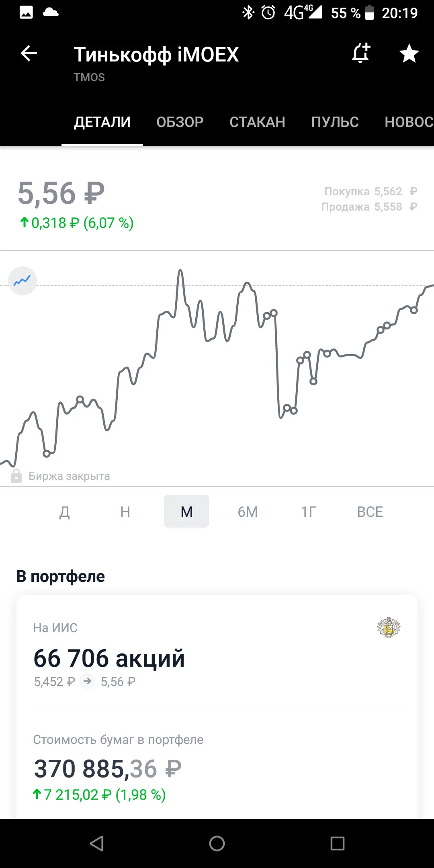Select the Н week chart period
Screen dimensions: 434x868
[x=125, y=512]
